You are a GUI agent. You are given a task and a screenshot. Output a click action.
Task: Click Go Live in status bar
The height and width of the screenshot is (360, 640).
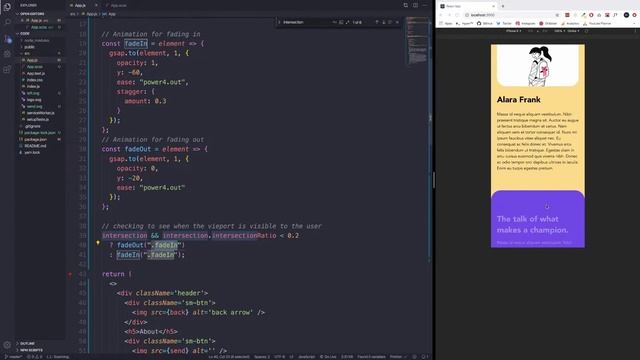point(328,357)
